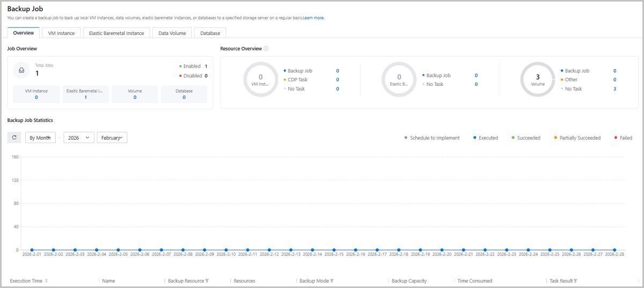
Task: Open the Backup Mode filter icon
Action: pyautogui.click(x=332, y=281)
